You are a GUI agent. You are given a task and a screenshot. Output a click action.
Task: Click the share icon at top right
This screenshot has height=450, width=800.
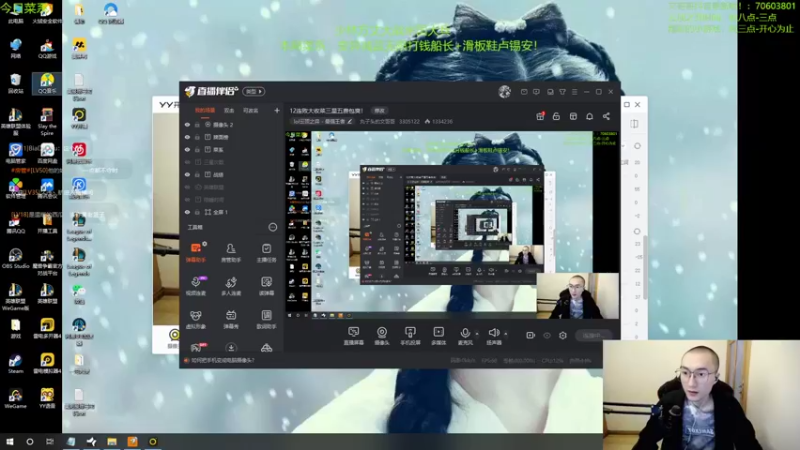point(606,116)
